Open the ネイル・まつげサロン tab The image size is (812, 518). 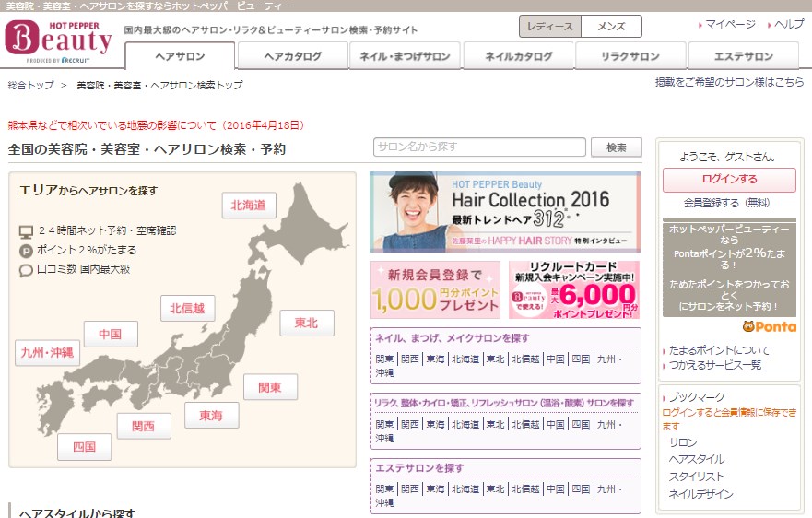pyautogui.click(x=405, y=56)
